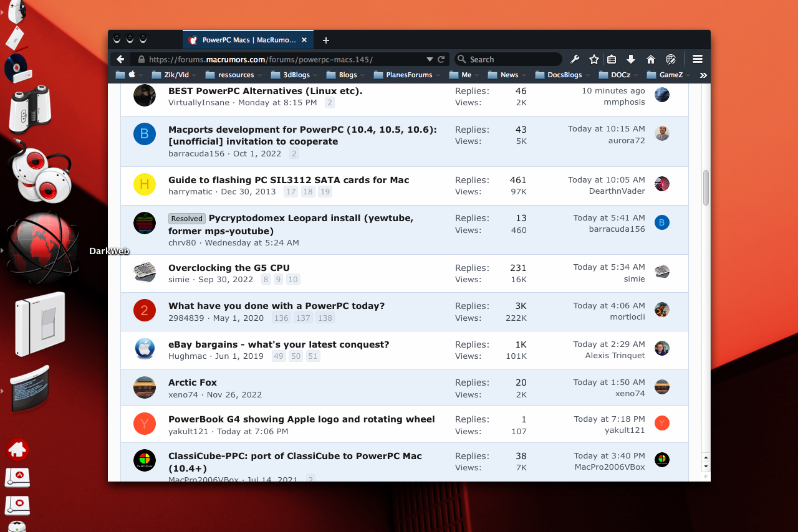Open Overclocking the G5 CPU thread
Screen dimensions: 798x532
(229, 268)
